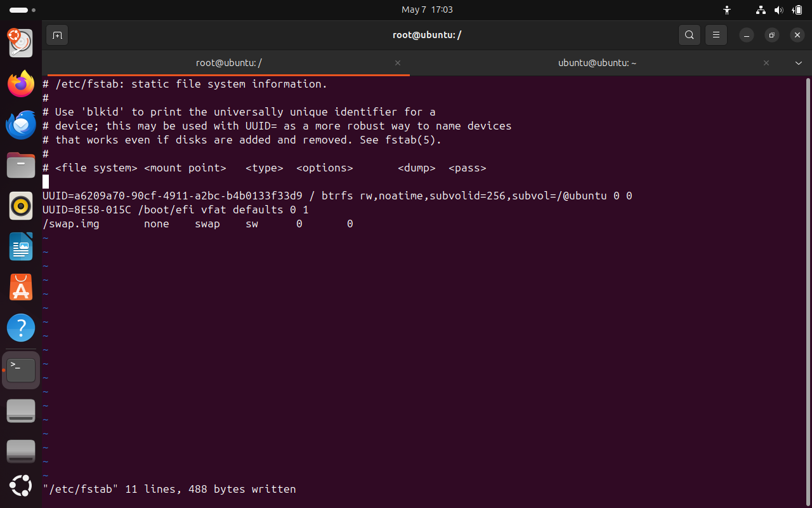Launch Rhythmbox music player from the dock
Viewport: 812px width, 508px height.
click(21, 206)
